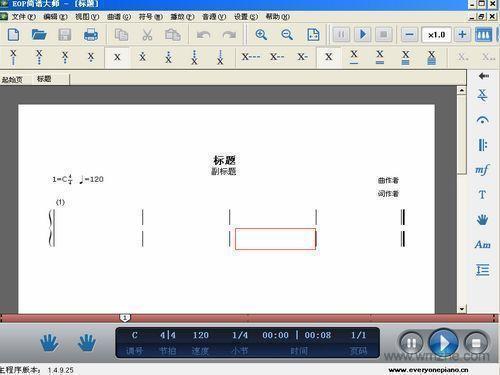Click the zoom out magnifier icon
This screenshot has height=375, width=500.
[x=287, y=35]
